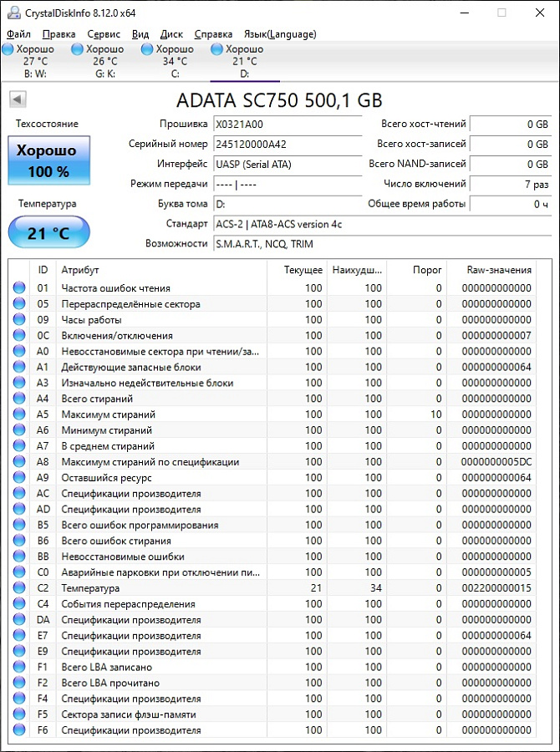Click status icon for ID 01 row
Image resolution: width=560 pixels, height=752 pixels.
(19, 287)
